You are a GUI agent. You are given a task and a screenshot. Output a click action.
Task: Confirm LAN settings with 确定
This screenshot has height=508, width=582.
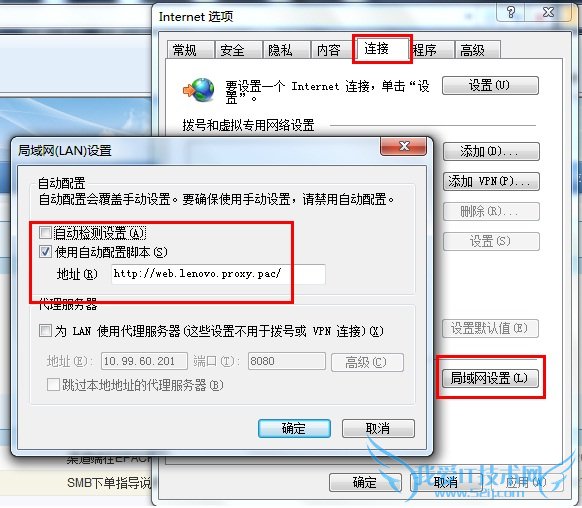pyautogui.click(x=294, y=429)
